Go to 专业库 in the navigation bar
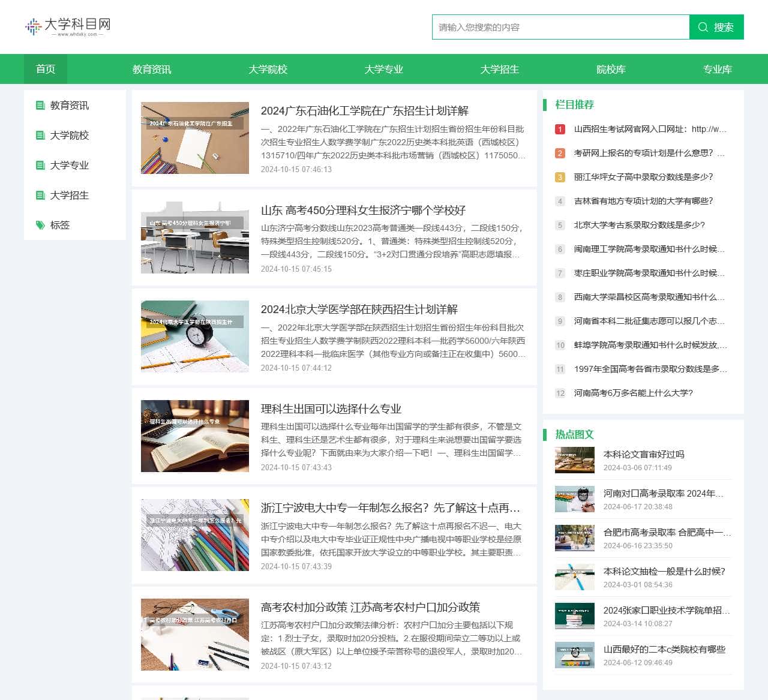The image size is (768, 700). pyautogui.click(x=717, y=69)
